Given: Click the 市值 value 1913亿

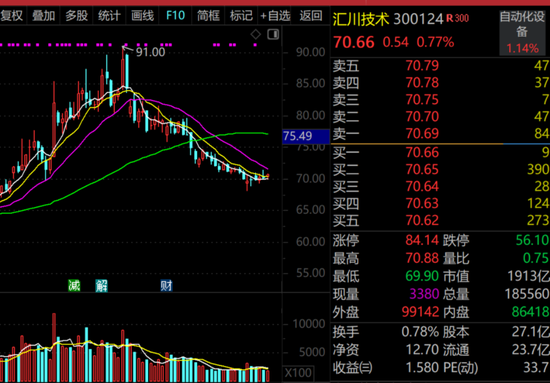Looking at the screenshot, I should (x=529, y=276).
